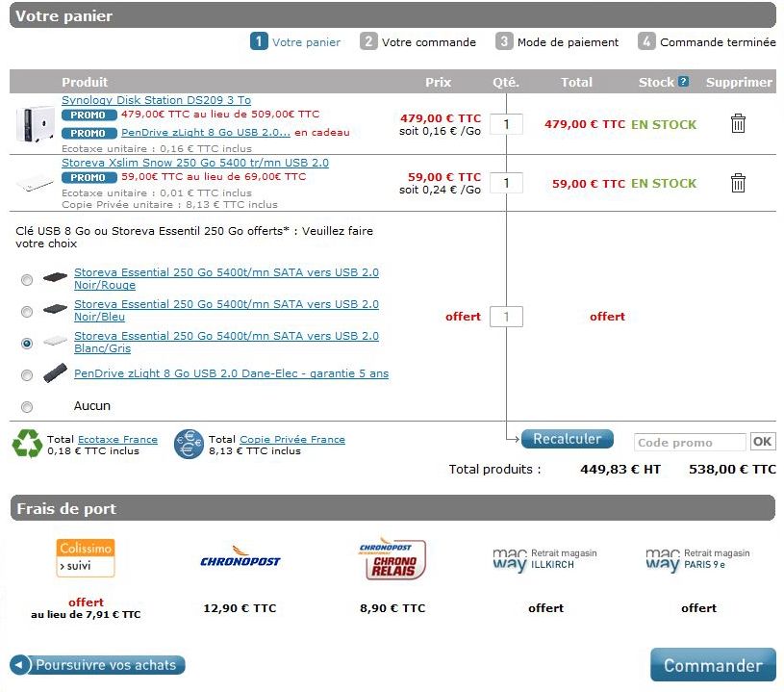Screen dimensions: 784x692
Task: Click the Aucun option label
Action: tap(92, 406)
